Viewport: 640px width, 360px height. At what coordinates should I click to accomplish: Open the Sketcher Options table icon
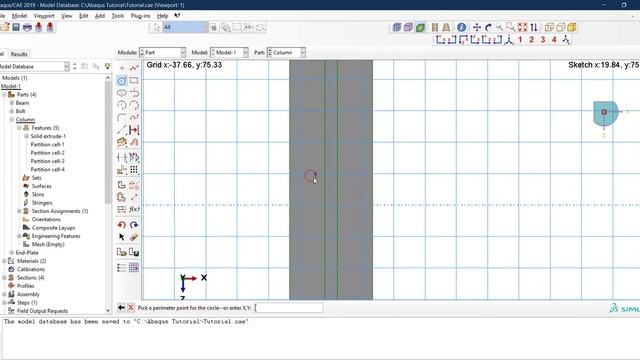tap(134, 268)
